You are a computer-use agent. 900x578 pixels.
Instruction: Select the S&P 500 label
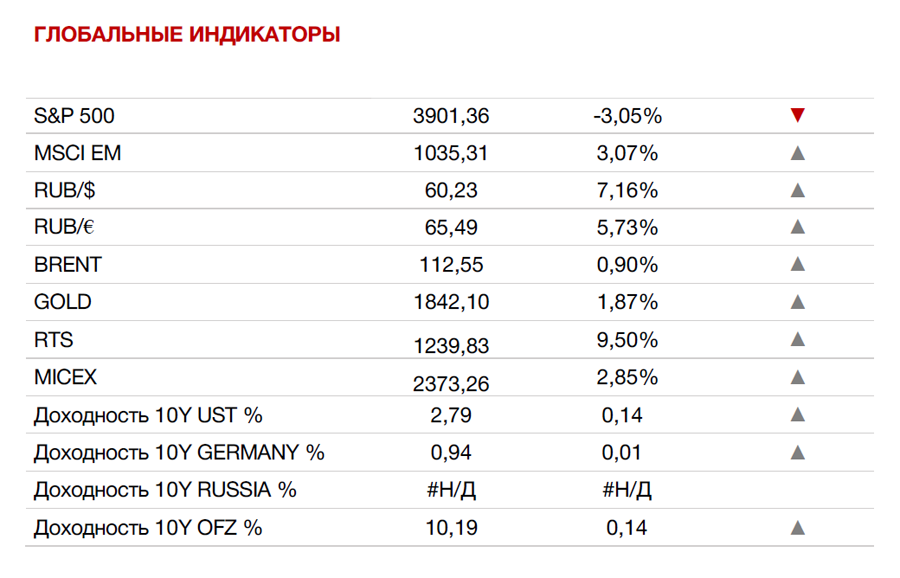coord(74,116)
